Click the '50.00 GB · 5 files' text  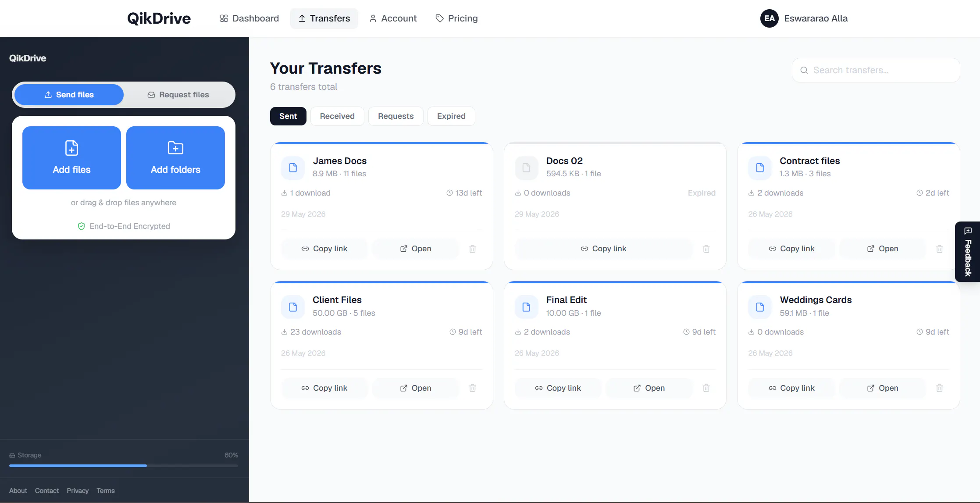[x=344, y=313]
